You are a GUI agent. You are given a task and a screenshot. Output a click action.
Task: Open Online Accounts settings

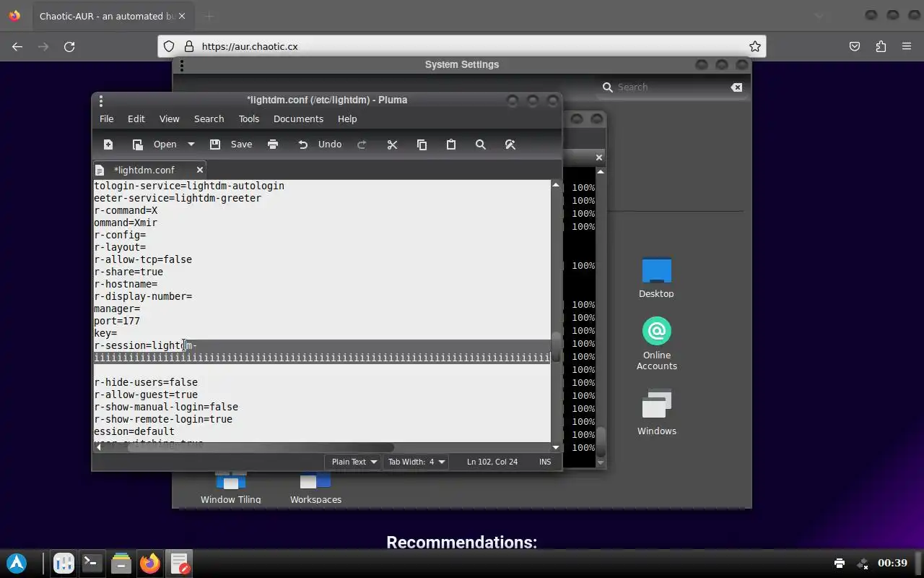(657, 344)
